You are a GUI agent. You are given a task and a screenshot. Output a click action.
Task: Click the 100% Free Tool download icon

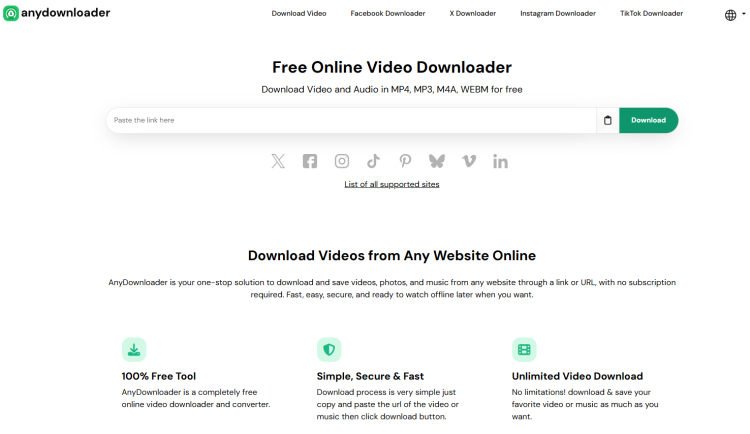tap(134, 350)
